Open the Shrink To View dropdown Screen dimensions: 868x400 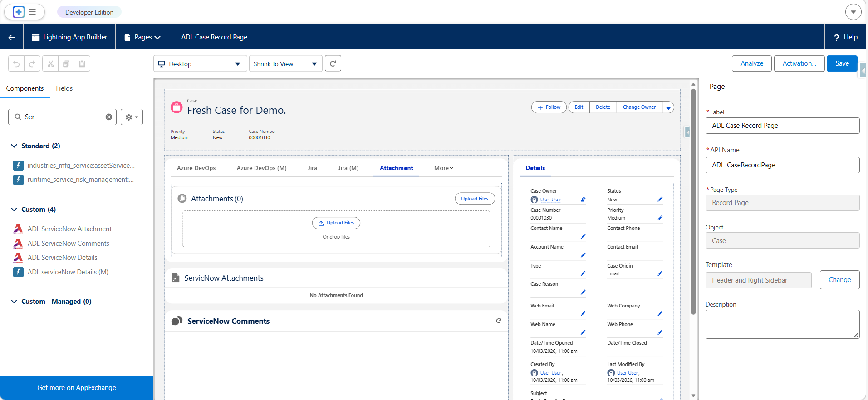(x=286, y=64)
